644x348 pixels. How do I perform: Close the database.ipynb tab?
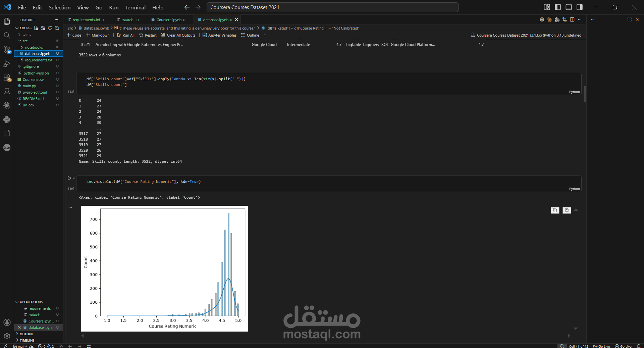(x=236, y=20)
